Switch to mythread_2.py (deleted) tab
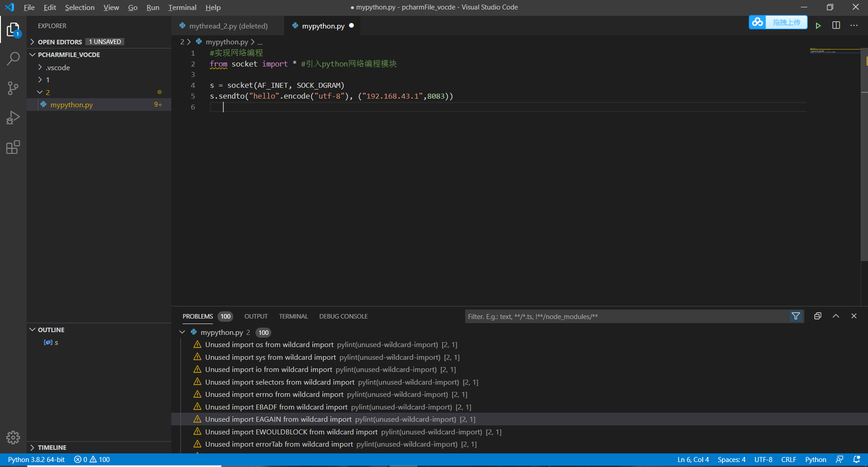This screenshot has width=868, height=467. [x=228, y=26]
